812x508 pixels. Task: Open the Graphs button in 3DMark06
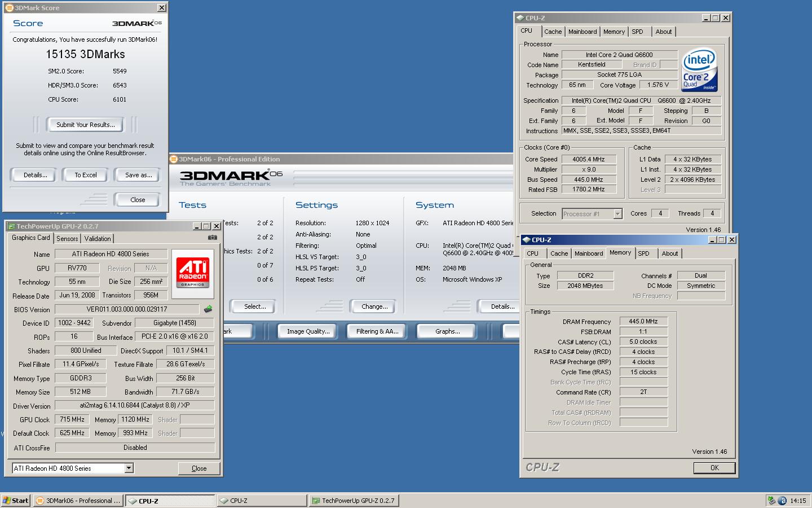pos(447,331)
